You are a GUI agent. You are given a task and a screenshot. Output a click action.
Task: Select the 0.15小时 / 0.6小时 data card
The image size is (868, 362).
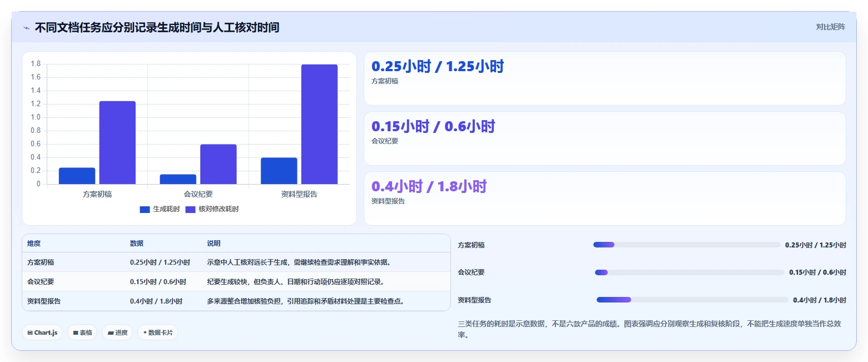(605, 138)
